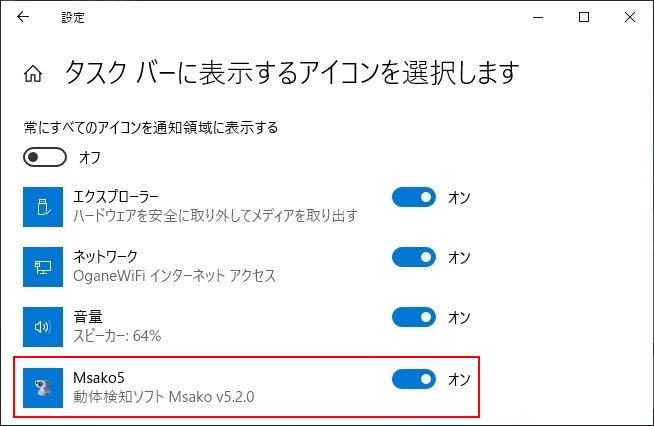Click the Network monitor icon
The width and height of the screenshot is (654, 426).
pyautogui.click(x=43, y=267)
